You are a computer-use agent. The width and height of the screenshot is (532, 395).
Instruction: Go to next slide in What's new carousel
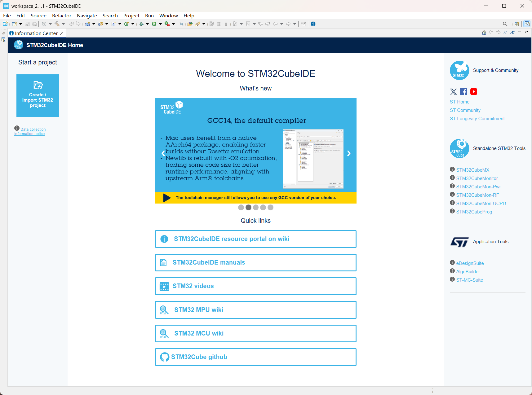(349, 153)
